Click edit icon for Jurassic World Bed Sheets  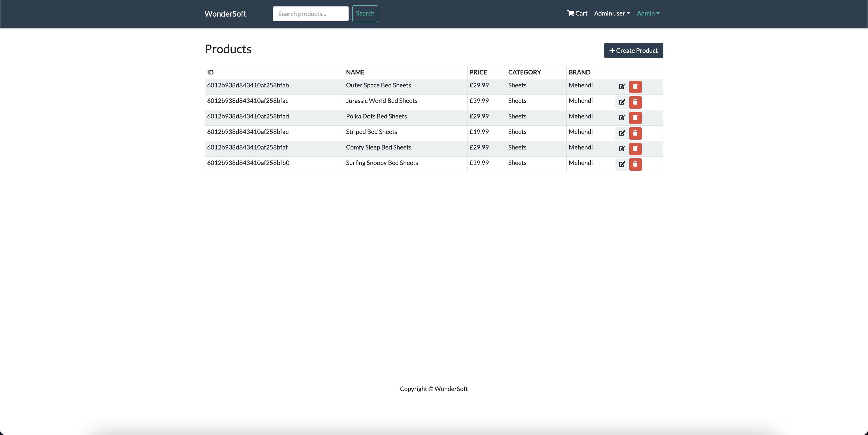[622, 102]
